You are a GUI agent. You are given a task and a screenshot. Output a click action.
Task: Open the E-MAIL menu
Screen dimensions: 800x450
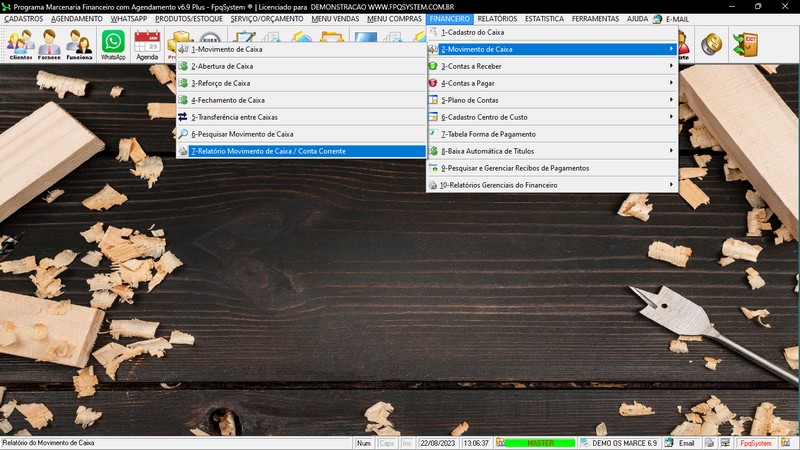[x=678, y=19]
